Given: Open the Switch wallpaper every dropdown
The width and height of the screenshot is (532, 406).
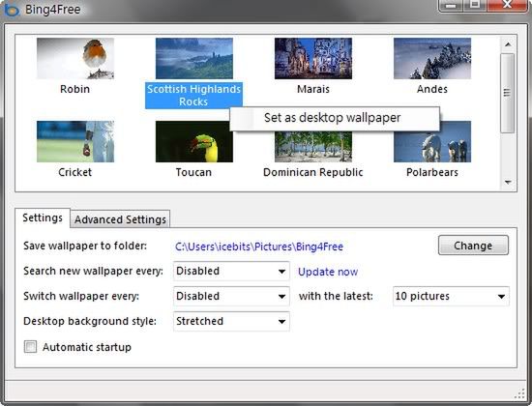Looking at the screenshot, I should [x=231, y=296].
